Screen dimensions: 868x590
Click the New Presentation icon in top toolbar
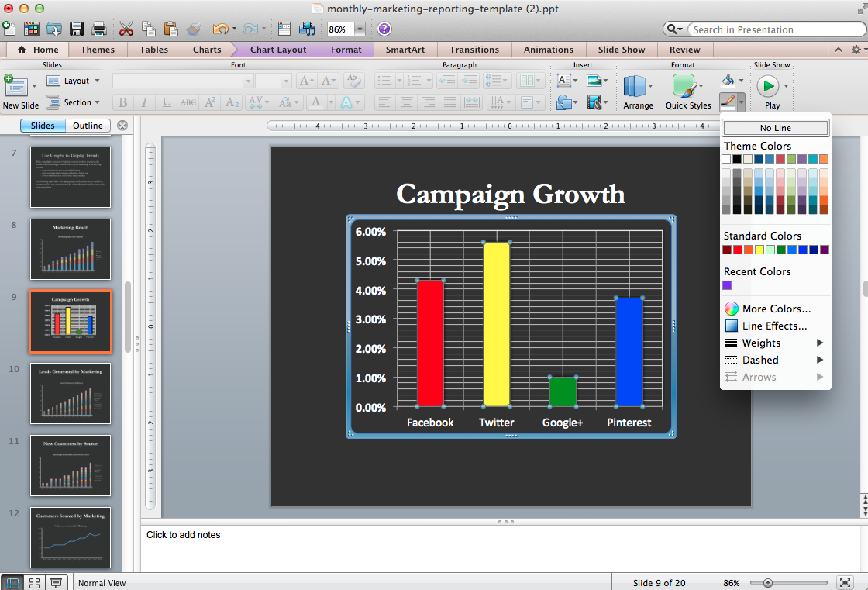click(x=9, y=28)
